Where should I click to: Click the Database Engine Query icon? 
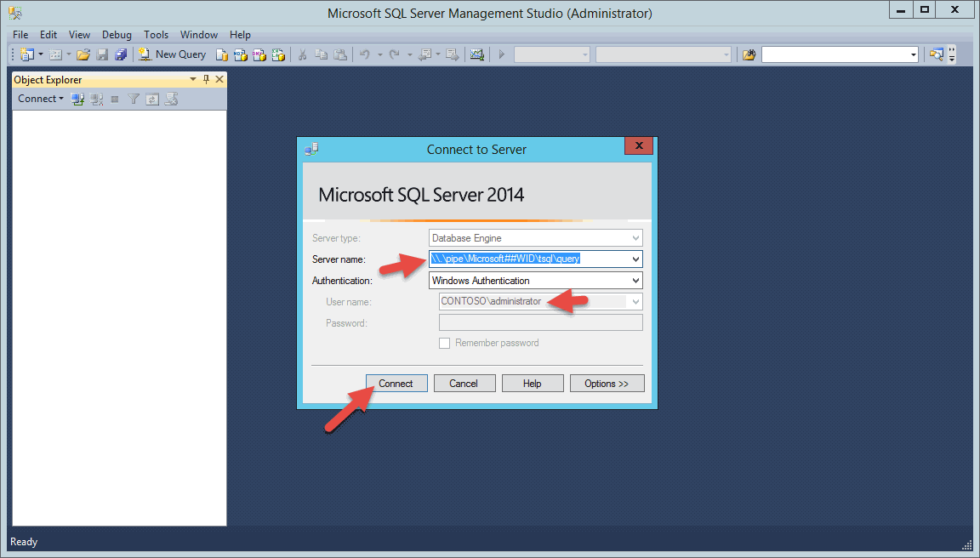point(221,55)
